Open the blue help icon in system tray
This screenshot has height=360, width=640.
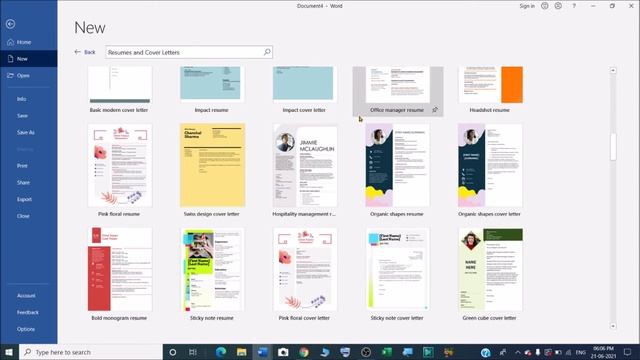[x=485, y=352]
